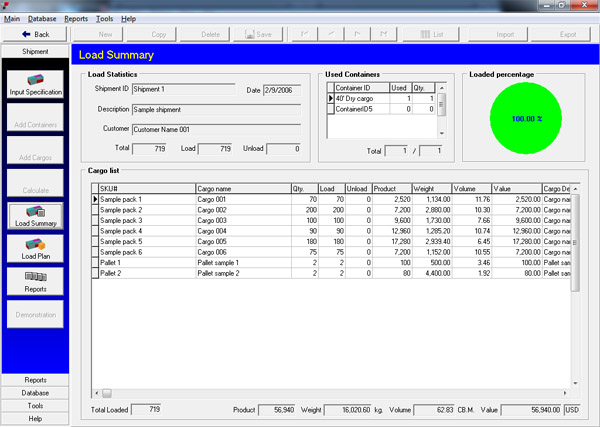This screenshot has height=427, width=600.
Task: Click the New toolbar button
Action: (98, 34)
